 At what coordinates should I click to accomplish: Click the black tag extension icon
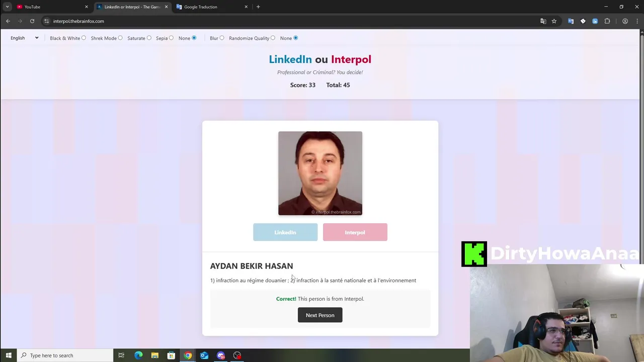[583, 21]
